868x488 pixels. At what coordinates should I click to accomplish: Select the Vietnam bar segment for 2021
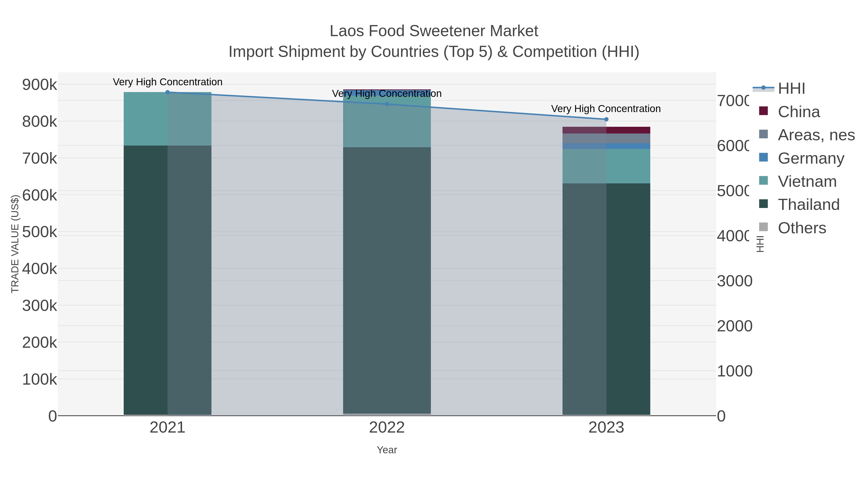tap(168, 119)
